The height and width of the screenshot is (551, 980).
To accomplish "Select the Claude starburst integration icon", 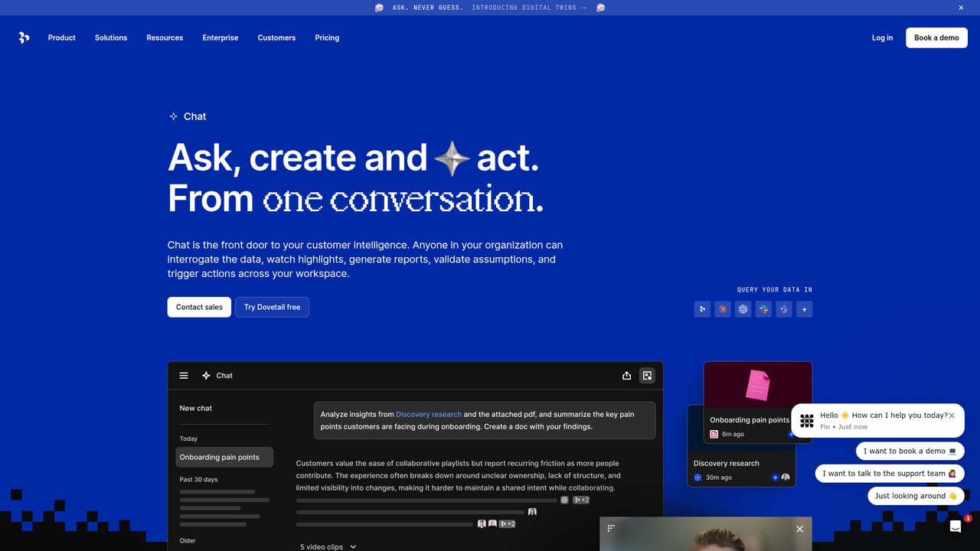I will point(723,309).
